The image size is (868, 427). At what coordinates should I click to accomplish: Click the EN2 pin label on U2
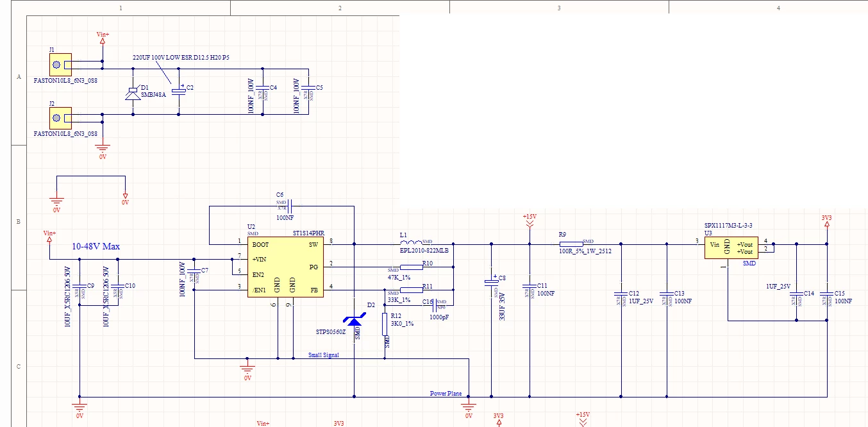pos(258,274)
